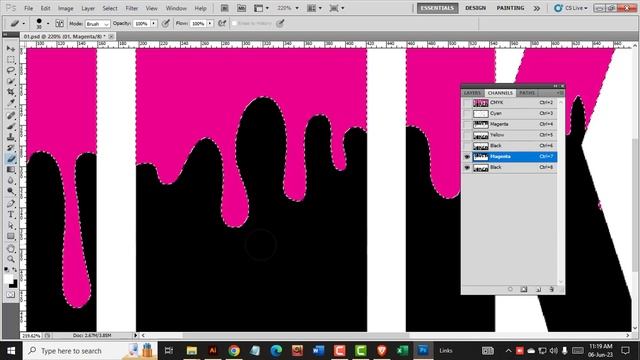Select the Lasso tool

click(11, 70)
